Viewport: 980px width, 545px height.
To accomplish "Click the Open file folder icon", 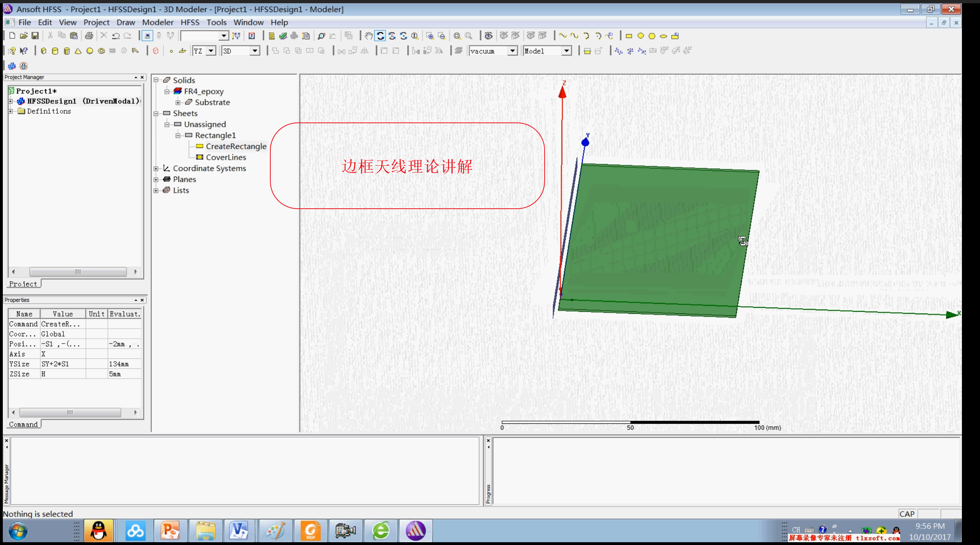I will [24, 36].
